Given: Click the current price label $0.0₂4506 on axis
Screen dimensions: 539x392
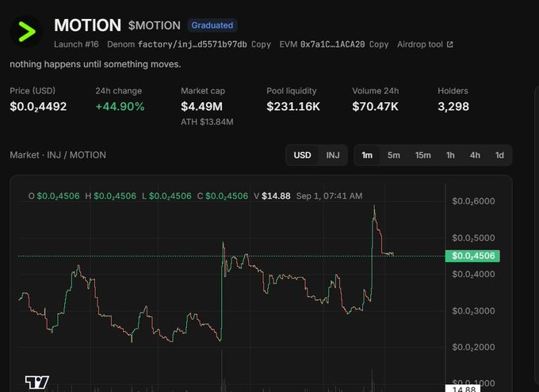Looking at the screenshot, I should point(472,256).
